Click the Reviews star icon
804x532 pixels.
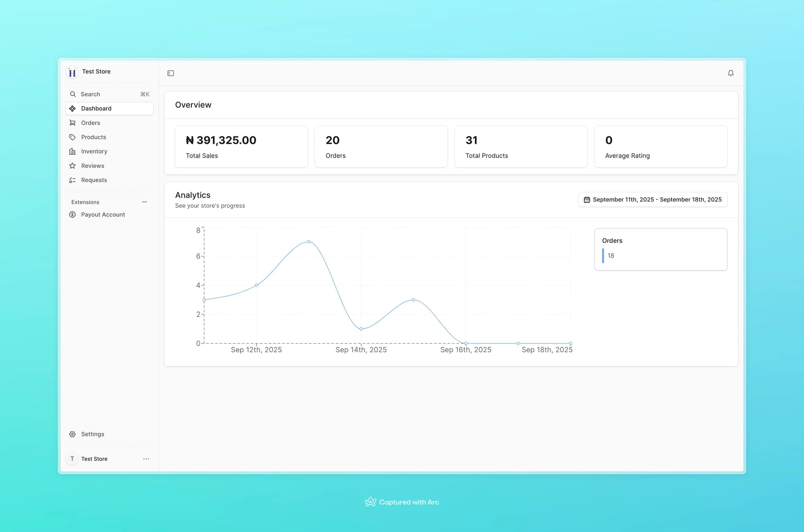(x=72, y=166)
